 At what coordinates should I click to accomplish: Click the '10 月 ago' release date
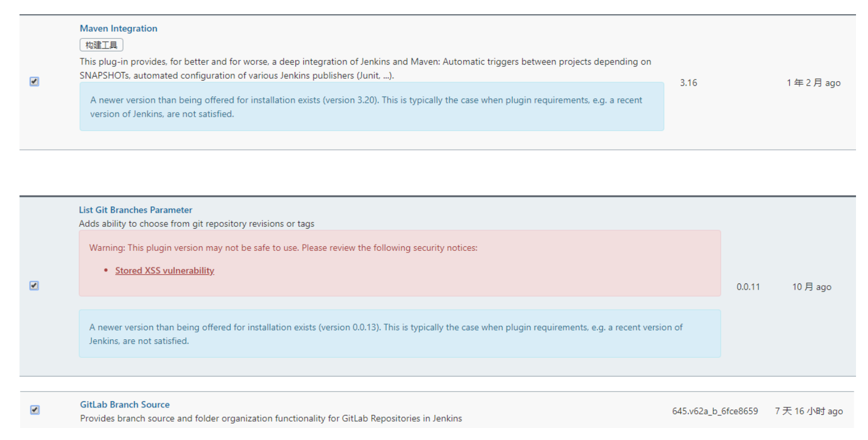coord(811,287)
